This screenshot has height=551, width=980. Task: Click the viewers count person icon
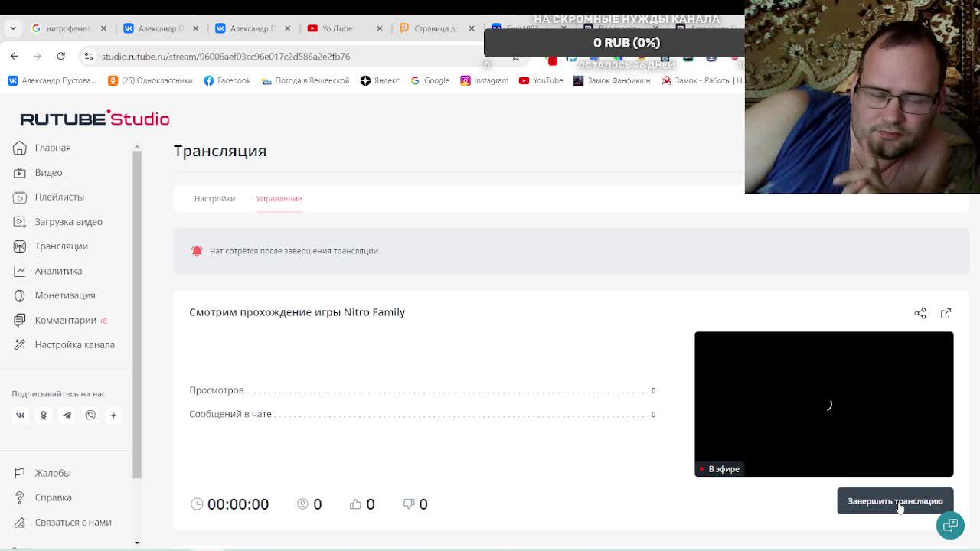302,504
